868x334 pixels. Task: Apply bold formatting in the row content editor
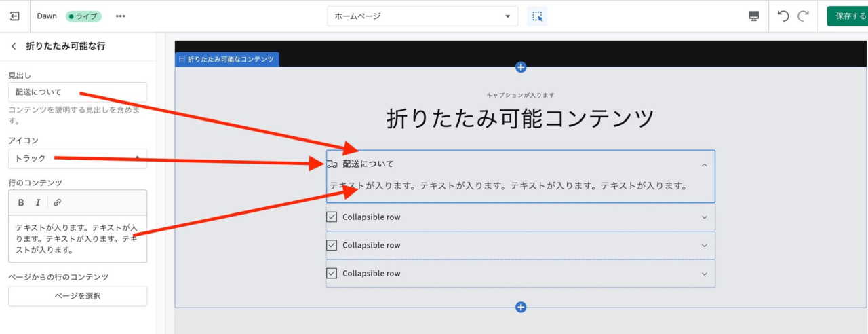click(x=21, y=202)
